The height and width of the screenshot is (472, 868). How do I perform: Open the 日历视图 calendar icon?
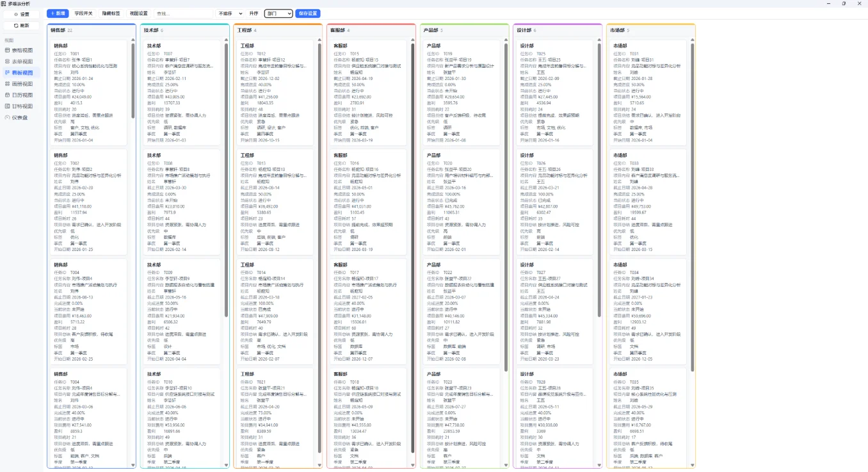tap(7, 95)
